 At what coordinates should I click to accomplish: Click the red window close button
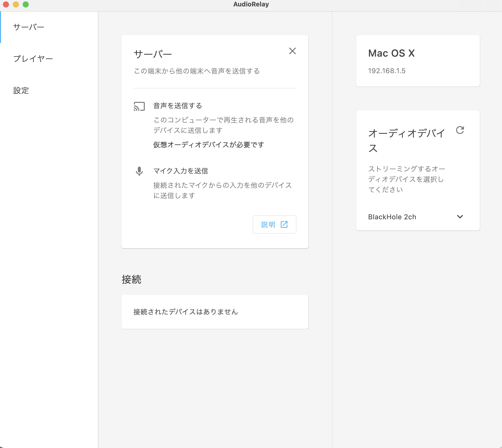pyautogui.click(x=6, y=4)
